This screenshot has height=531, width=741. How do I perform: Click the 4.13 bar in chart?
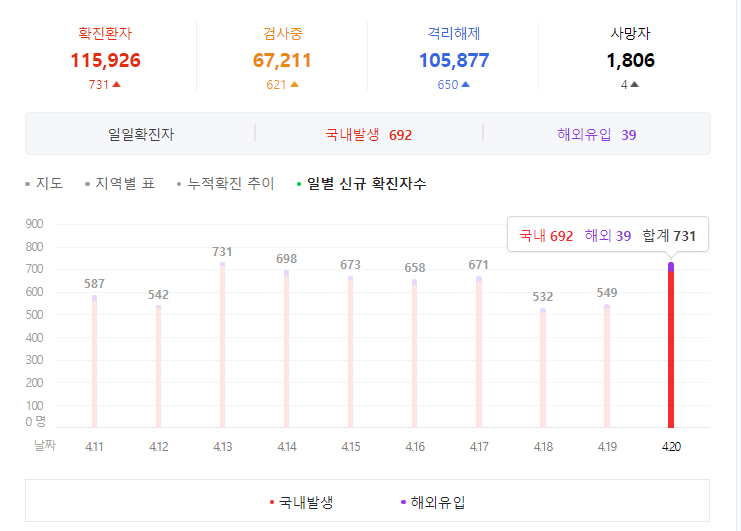click(x=223, y=345)
